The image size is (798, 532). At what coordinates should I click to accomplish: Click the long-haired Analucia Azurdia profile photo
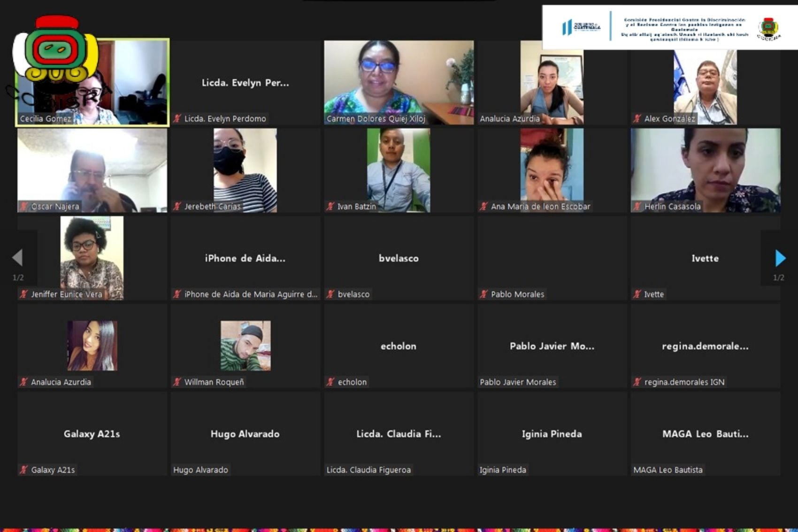tap(92, 346)
